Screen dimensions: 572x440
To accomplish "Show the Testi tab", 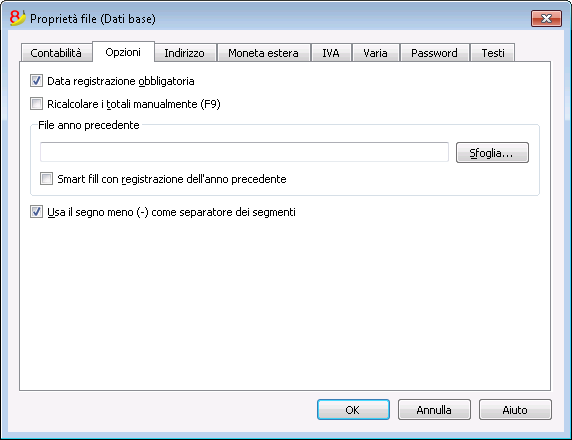I will (493, 53).
